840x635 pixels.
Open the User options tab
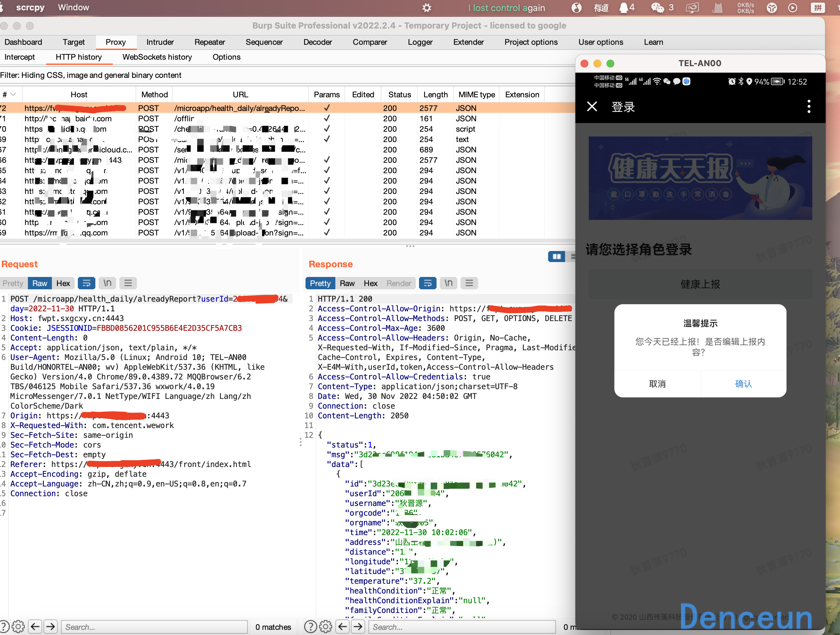click(x=601, y=42)
